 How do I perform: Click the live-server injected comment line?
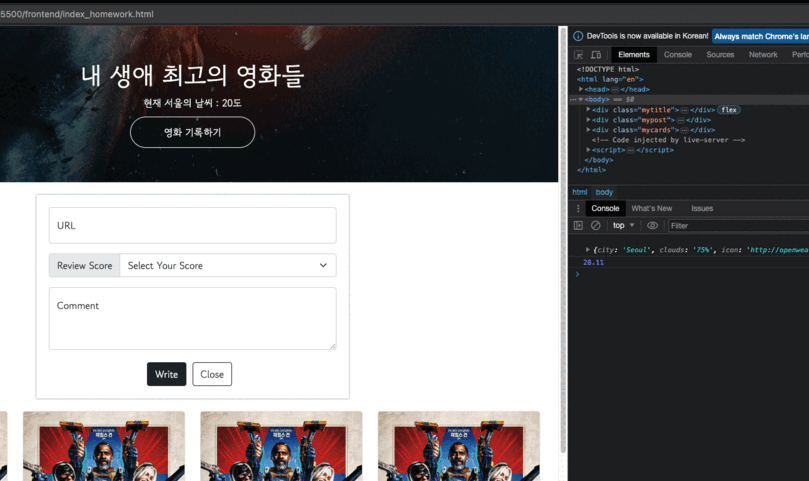coord(668,140)
